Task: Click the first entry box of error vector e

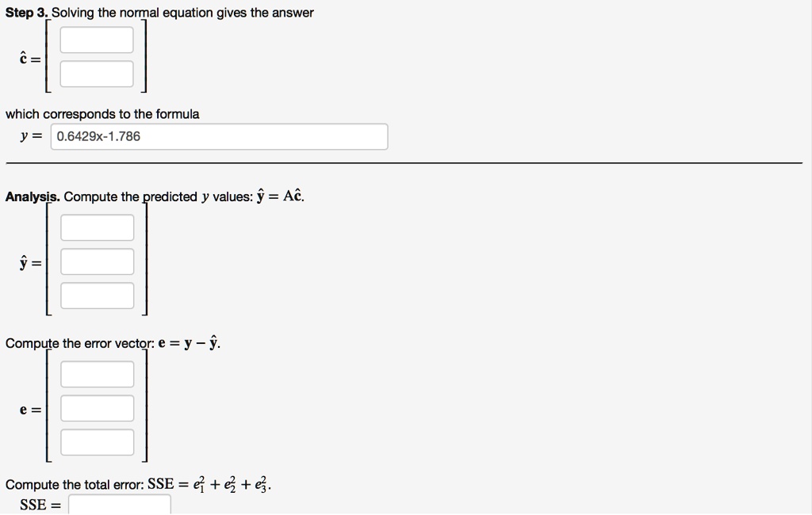Action: [96, 373]
